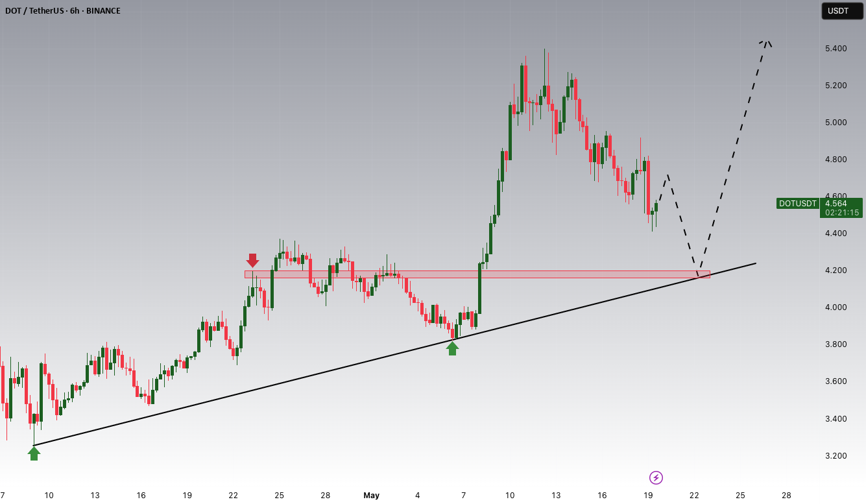The image size is (866, 504).
Task: Click the peak candle near 5.400
Action: [x=544, y=78]
